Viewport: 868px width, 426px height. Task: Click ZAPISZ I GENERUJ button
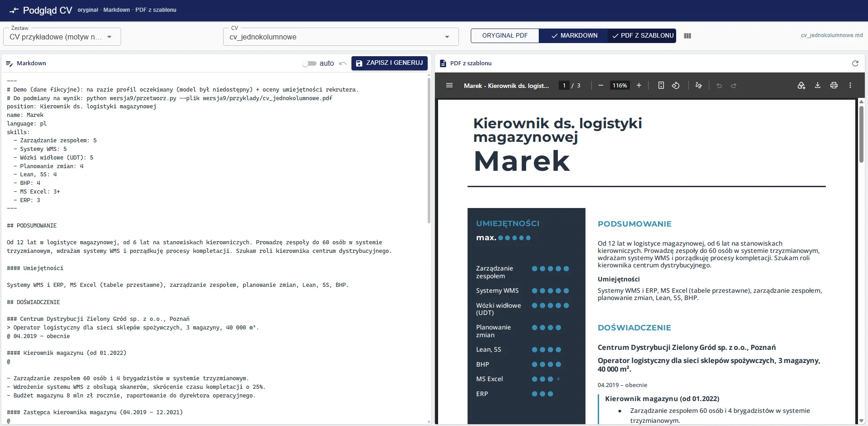pos(390,63)
